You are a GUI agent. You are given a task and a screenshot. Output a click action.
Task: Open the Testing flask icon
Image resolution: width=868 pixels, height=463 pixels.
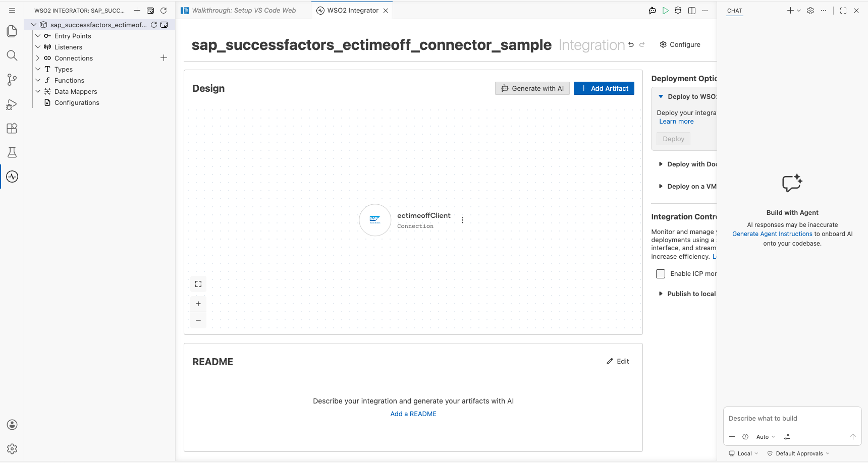(12, 152)
